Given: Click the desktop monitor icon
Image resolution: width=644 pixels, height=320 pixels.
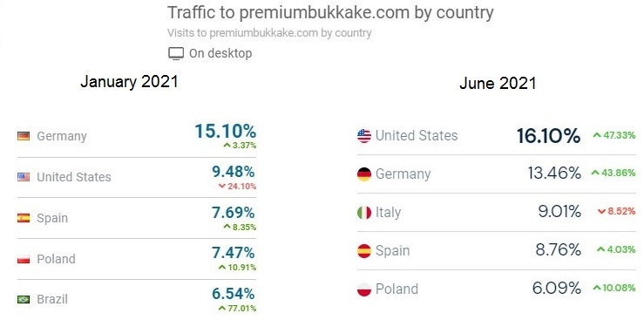Looking at the screenshot, I should 176,53.
